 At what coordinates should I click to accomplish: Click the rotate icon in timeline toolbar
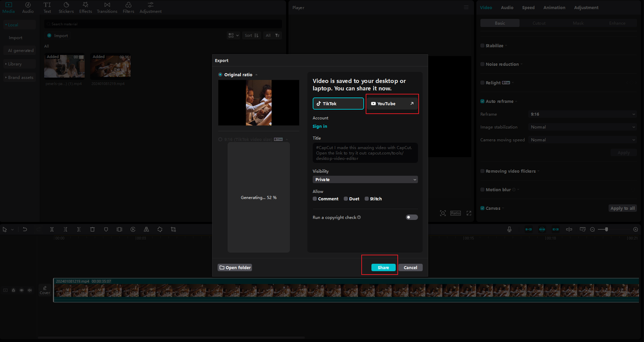pos(159,229)
